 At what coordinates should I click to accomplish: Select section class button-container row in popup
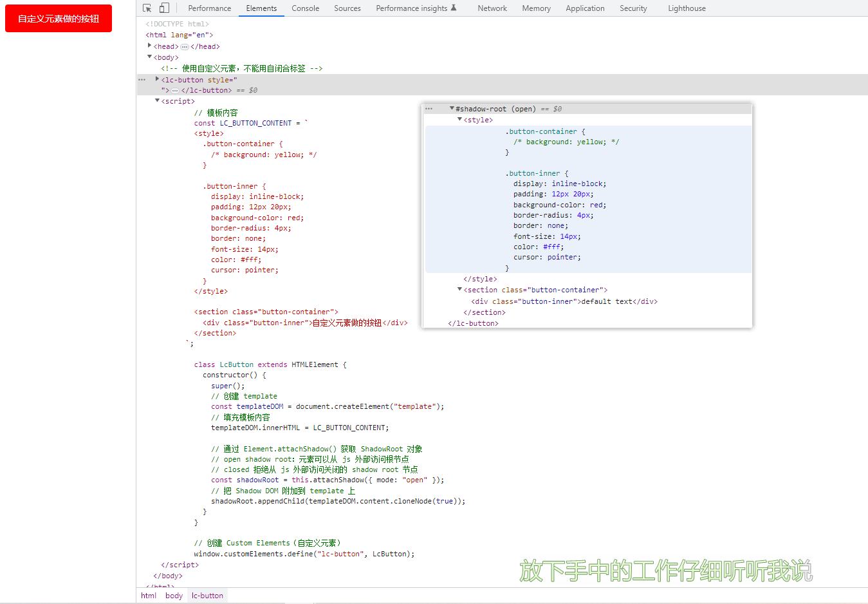coord(535,290)
